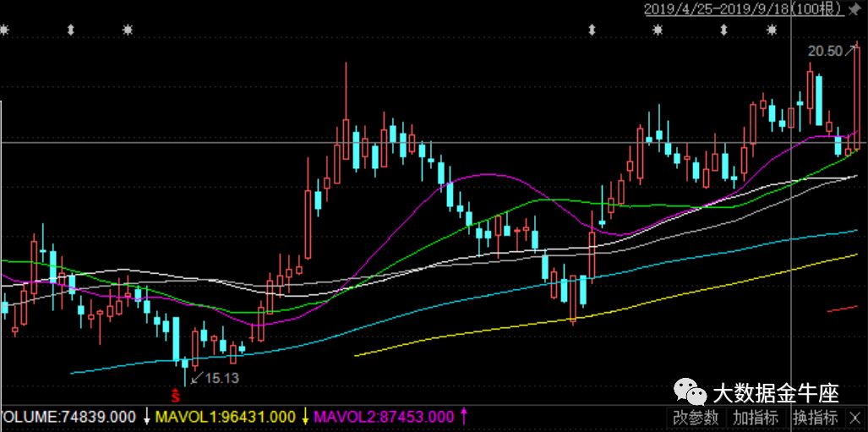Select the magenta MAVOL2:87453.000 readout
Screen dimensions: 868x432
coord(384,417)
